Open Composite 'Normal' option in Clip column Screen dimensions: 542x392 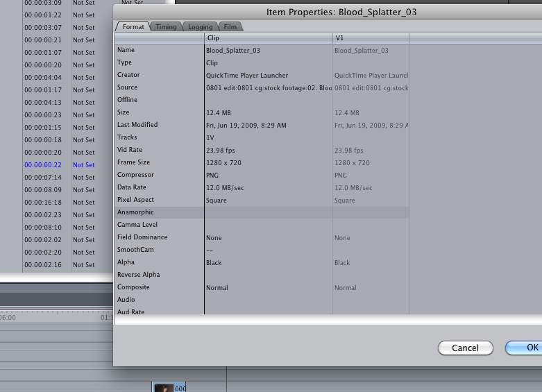click(x=217, y=288)
